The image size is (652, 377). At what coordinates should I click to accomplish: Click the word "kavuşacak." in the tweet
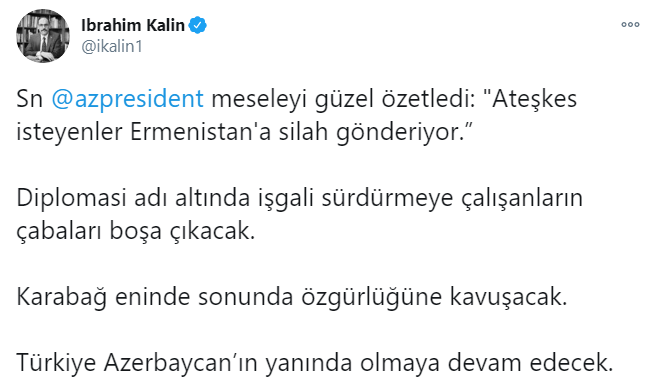click(x=508, y=298)
